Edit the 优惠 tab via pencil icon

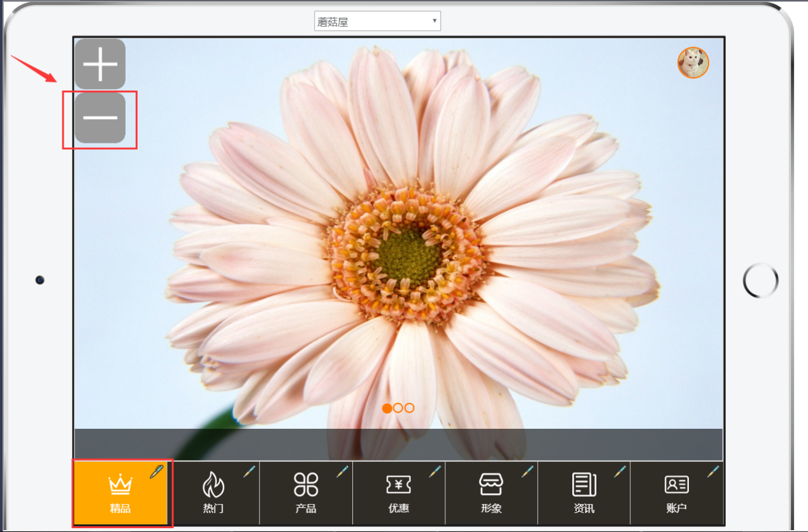coord(435,471)
